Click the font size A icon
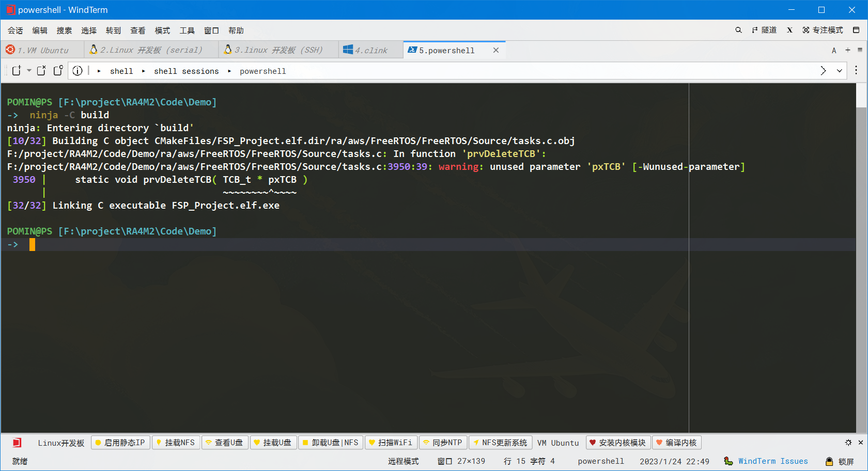Viewport: 868px width, 471px height. [x=834, y=50]
